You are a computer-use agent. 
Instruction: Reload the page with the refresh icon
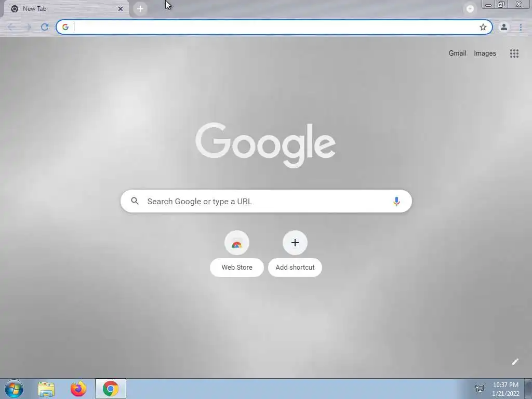tap(45, 27)
